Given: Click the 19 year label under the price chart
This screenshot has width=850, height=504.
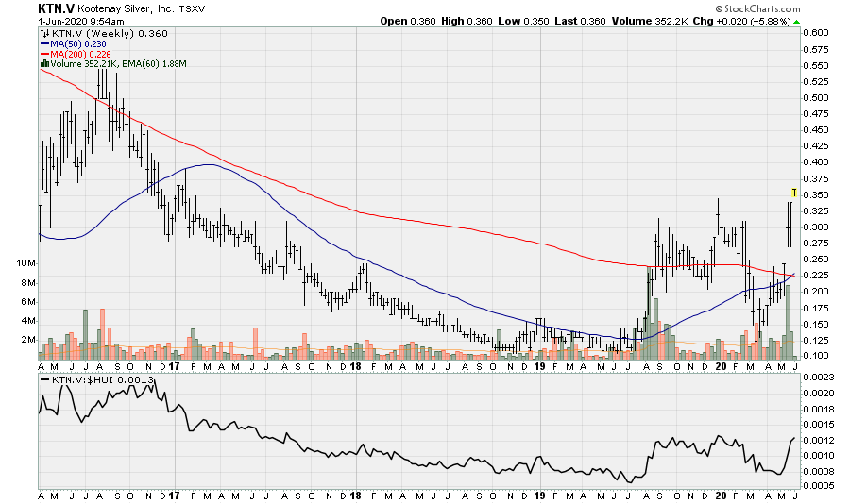Looking at the screenshot, I should (540, 366).
